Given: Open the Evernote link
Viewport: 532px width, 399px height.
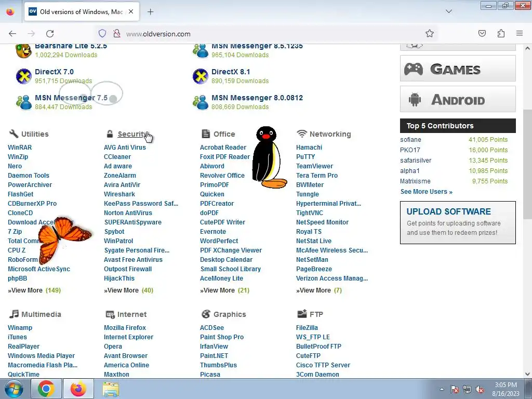Looking at the screenshot, I should [x=212, y=232].
